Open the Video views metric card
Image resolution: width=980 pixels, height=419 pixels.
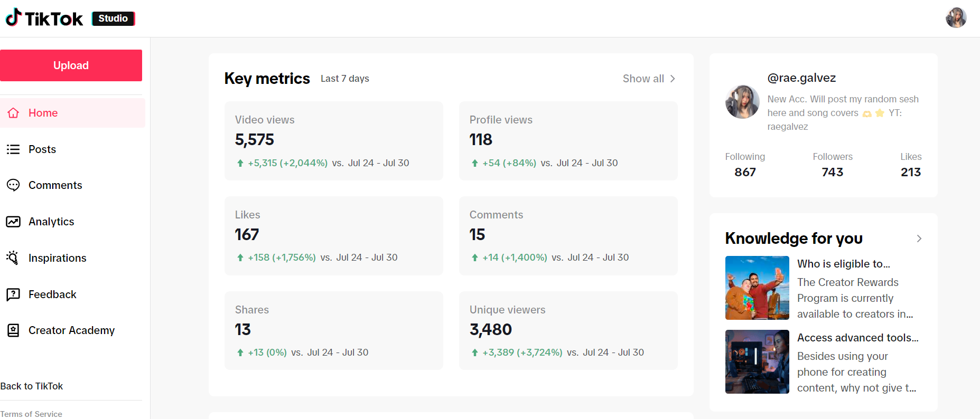pyautogui.click(x=333, y=141)
